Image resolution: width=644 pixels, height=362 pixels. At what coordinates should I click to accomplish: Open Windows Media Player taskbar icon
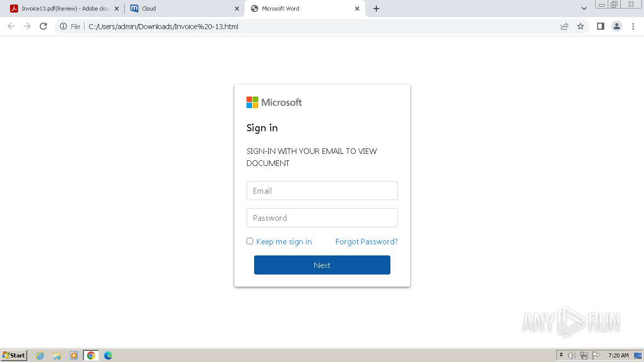(74, 355)
